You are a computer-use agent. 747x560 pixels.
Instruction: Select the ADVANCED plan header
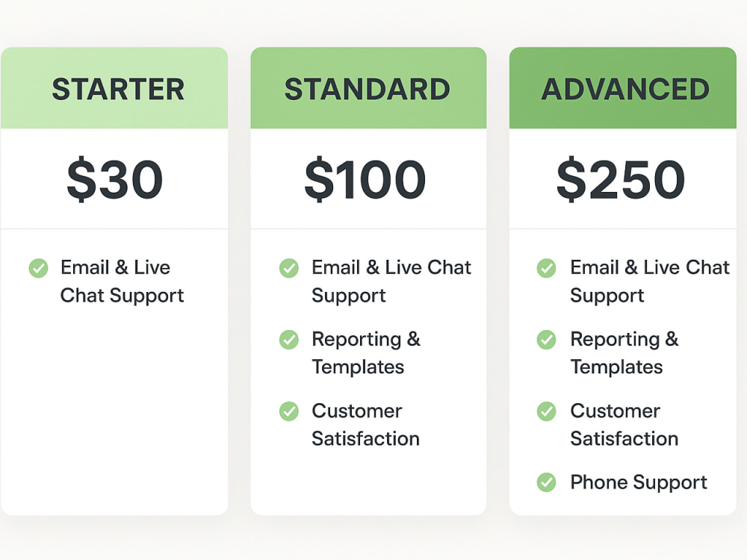point(623,88)
